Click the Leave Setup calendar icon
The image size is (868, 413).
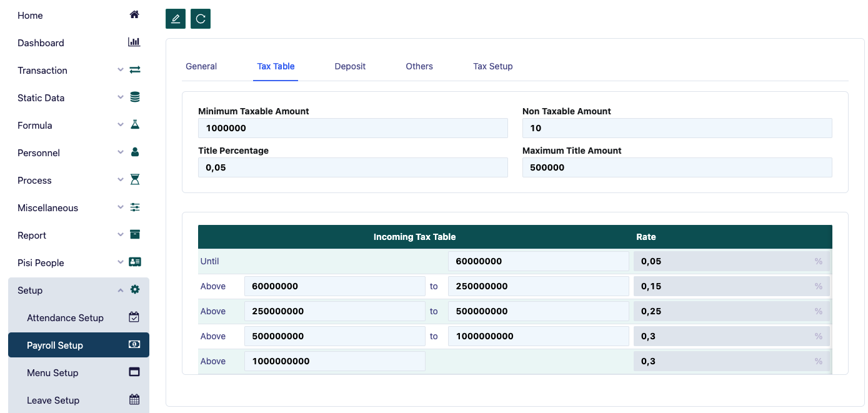tap(134, 400)
